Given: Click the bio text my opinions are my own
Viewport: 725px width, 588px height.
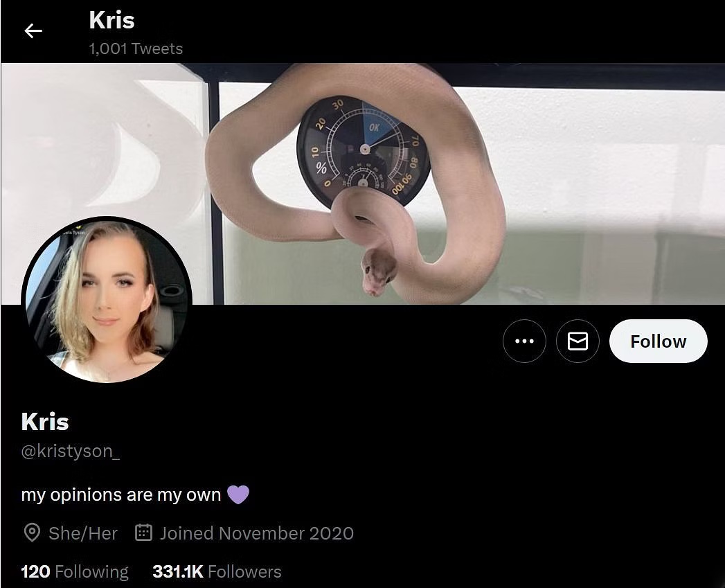Looking at the screenshot, I should pyautogui.click(x=121, y=495).
